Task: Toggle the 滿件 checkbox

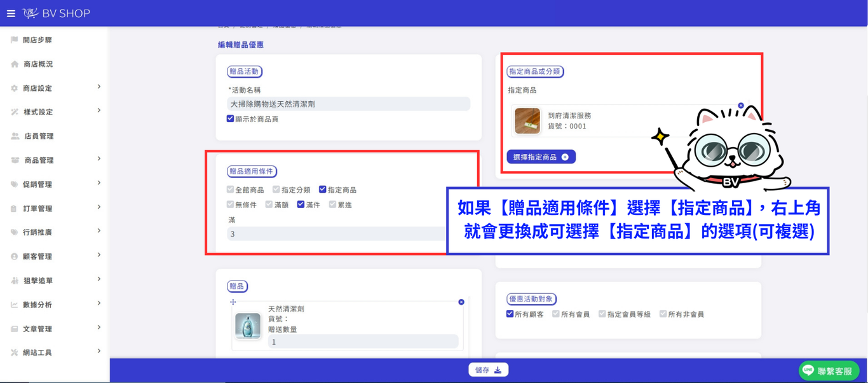Action: pyautogui.click(x=301, y=205)
